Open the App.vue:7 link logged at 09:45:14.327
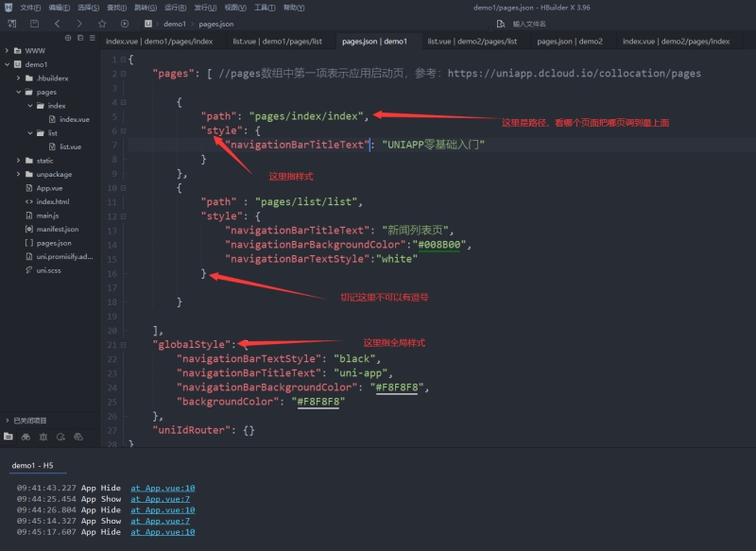 160,521
